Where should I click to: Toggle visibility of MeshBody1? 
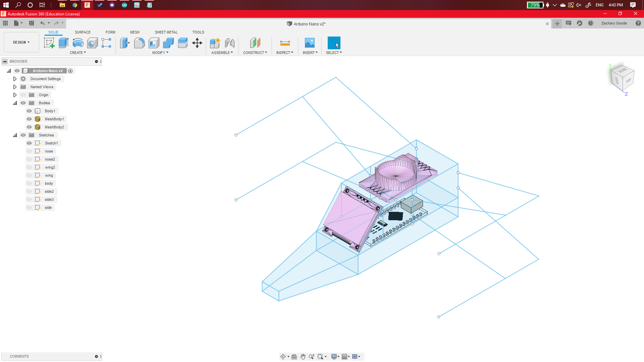[29, 119]
